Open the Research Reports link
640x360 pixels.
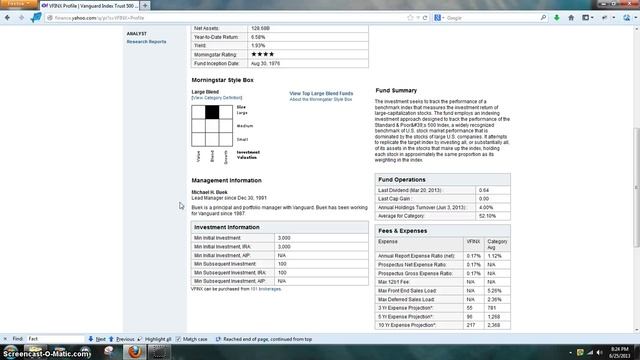coord(146,42)
